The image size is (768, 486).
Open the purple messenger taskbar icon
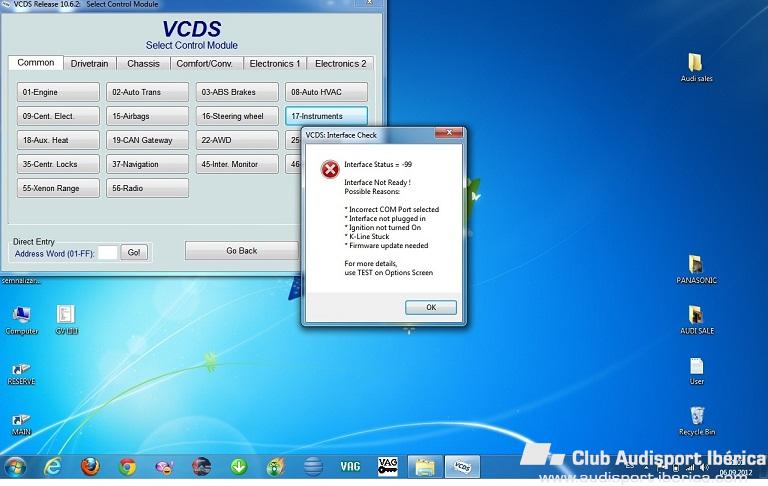(164, 466)
